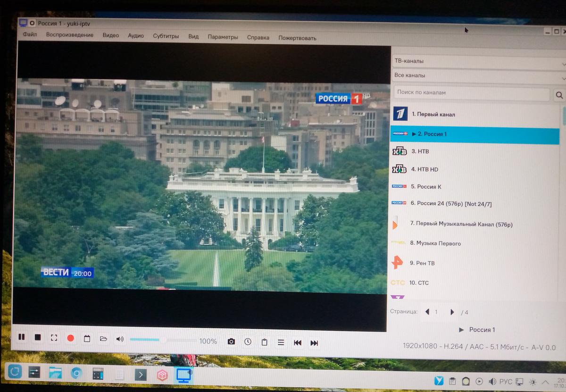Click the yuki-iptv monitor icon in taskbar
Screen dimensions: 566x392
(x=184, y=375)
